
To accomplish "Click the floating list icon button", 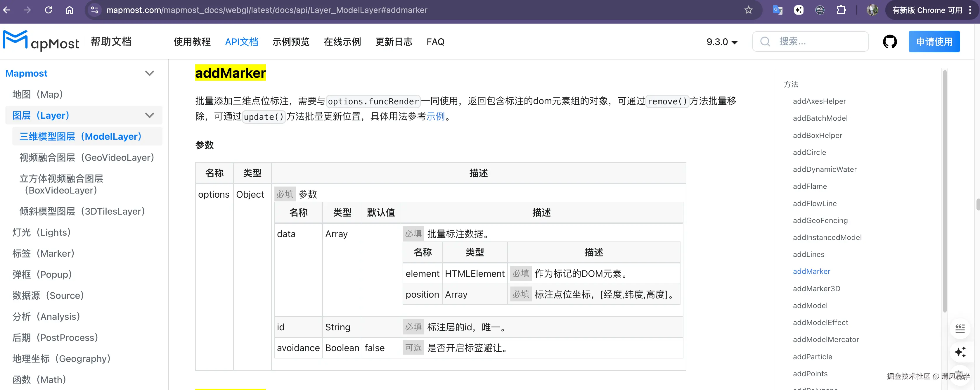I will click(960, 328).
